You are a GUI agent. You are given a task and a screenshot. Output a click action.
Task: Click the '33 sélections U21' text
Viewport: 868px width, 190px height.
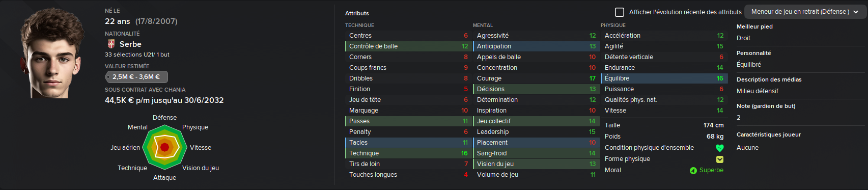click(129, 55)
